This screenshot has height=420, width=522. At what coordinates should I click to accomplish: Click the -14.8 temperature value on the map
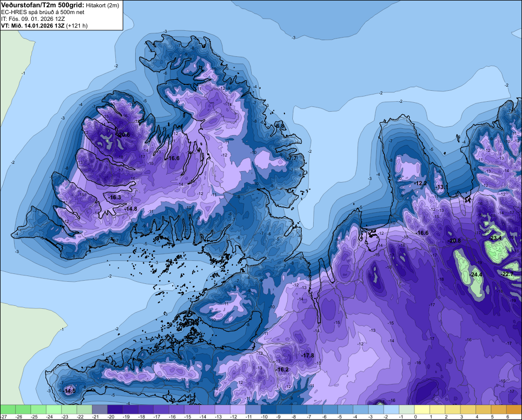131,209
